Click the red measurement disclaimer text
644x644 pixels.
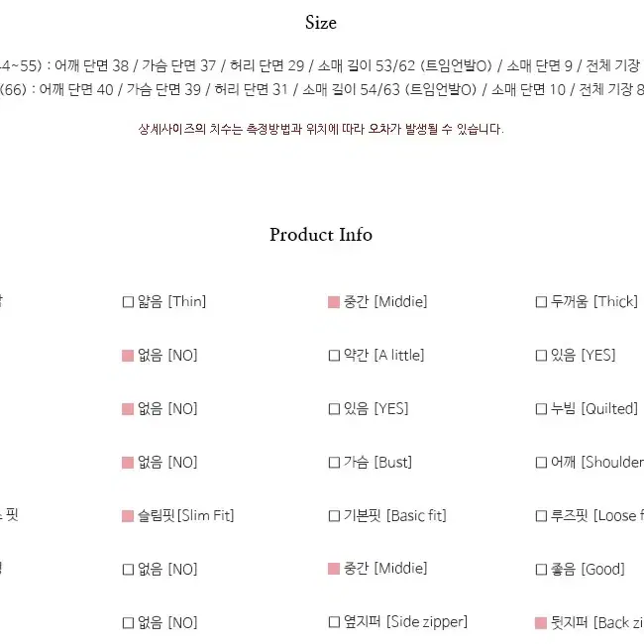[x=321, y=129]
